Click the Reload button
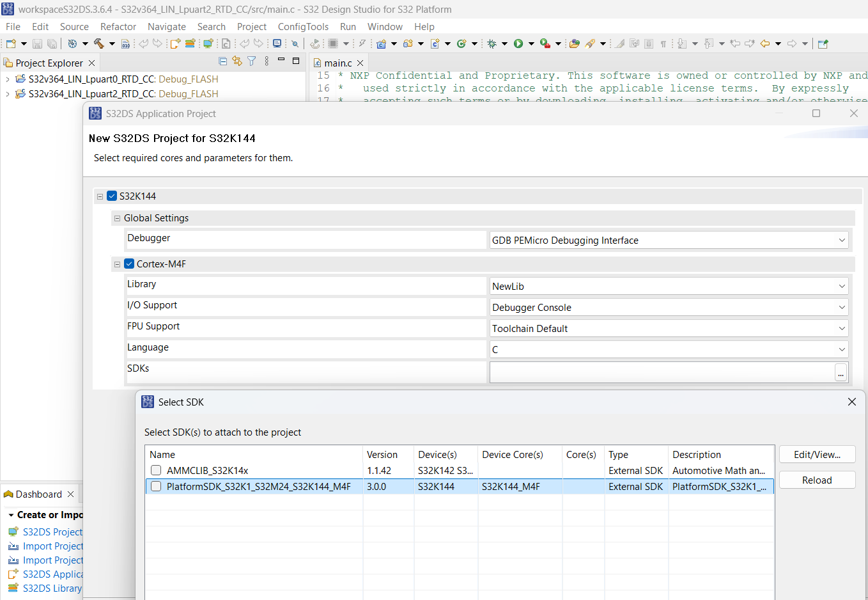This screenshot has width=868, height=600. (817, 480)
